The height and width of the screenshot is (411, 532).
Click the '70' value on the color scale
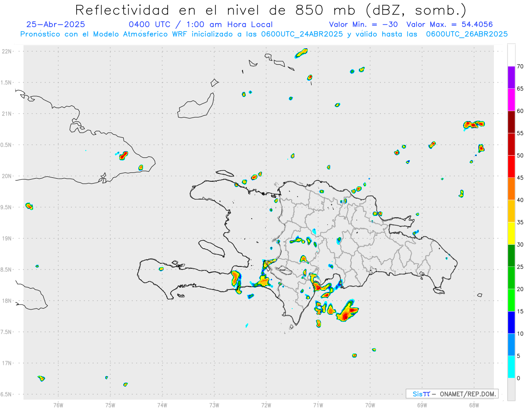[x=520, y=67]
